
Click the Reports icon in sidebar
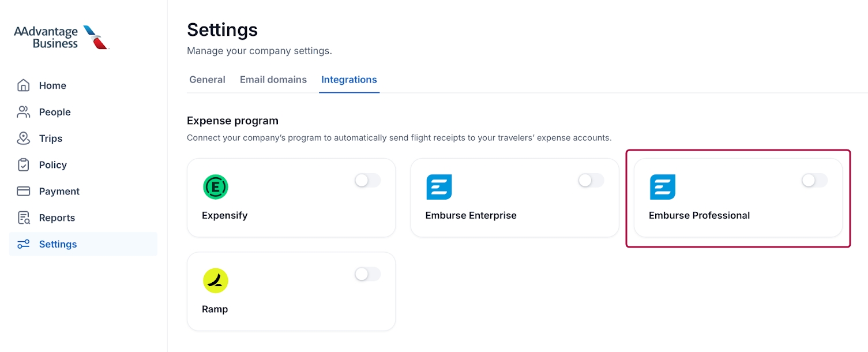point(23,218)
